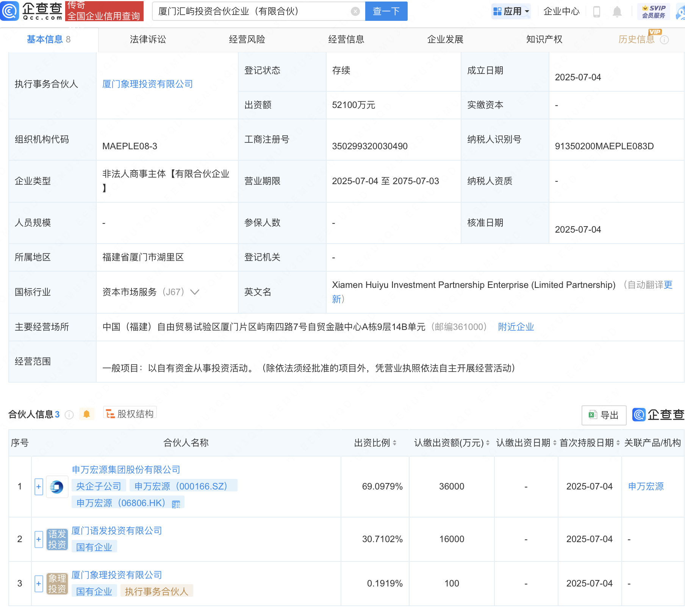Open the 应用 dropdown menu

[511, 11]
